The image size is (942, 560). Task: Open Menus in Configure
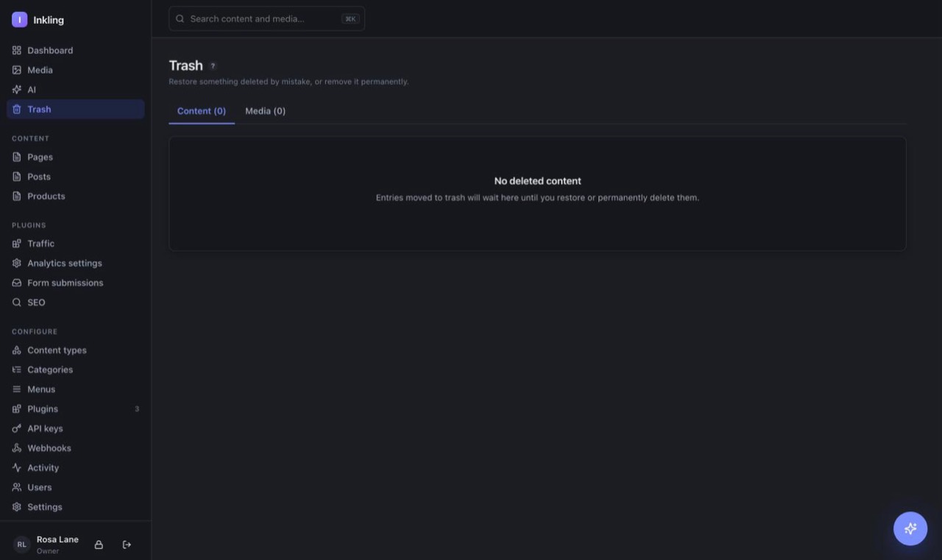[x=76, y=389]
